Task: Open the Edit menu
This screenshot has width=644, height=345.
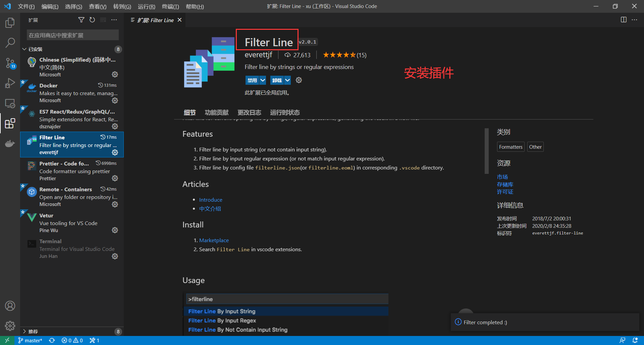Action: [x=50, y=6]
